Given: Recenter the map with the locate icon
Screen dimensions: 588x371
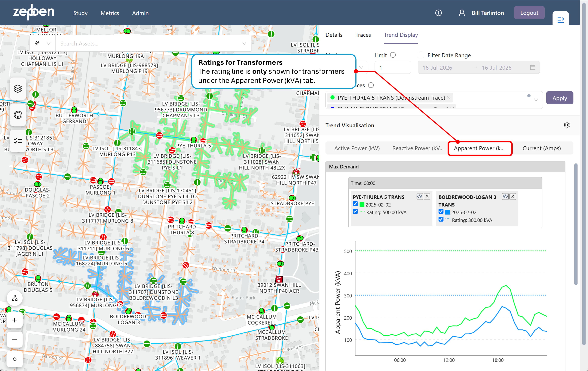Looking at the screenshot, I should coord(15,359).
